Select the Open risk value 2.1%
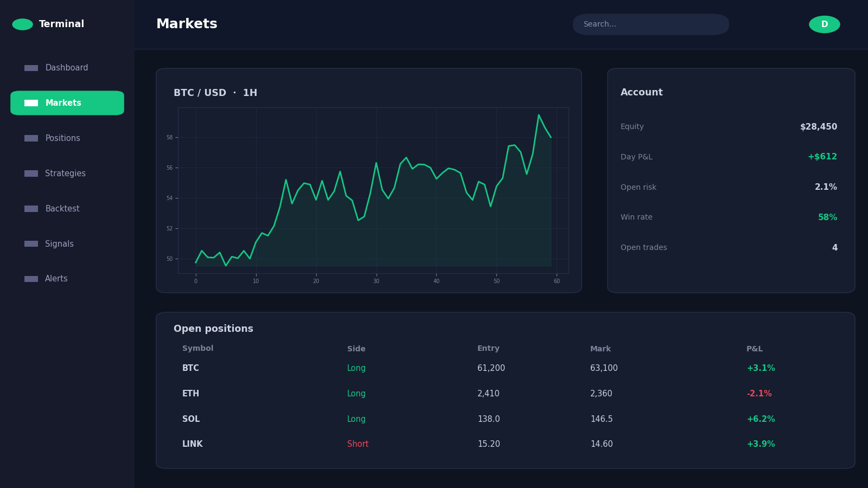 coord(826,187)
